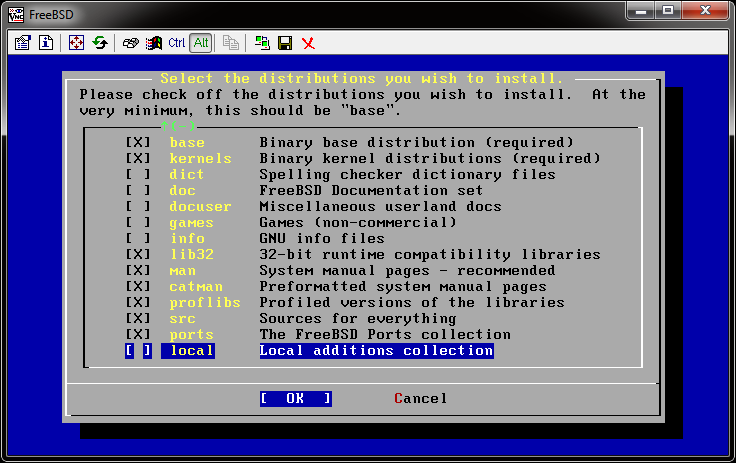Check the games distribution checkbox
736x463 pixels.
coord(138,222)
